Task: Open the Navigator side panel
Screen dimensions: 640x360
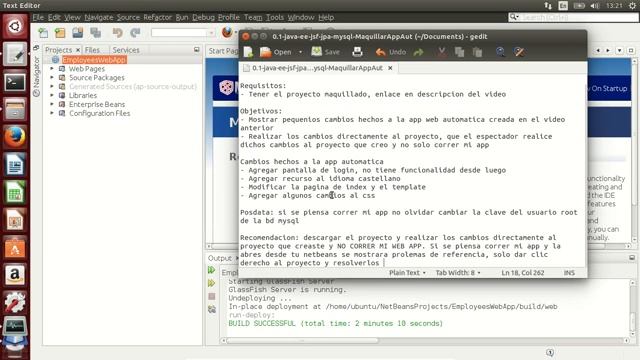Action: point(36,76)
